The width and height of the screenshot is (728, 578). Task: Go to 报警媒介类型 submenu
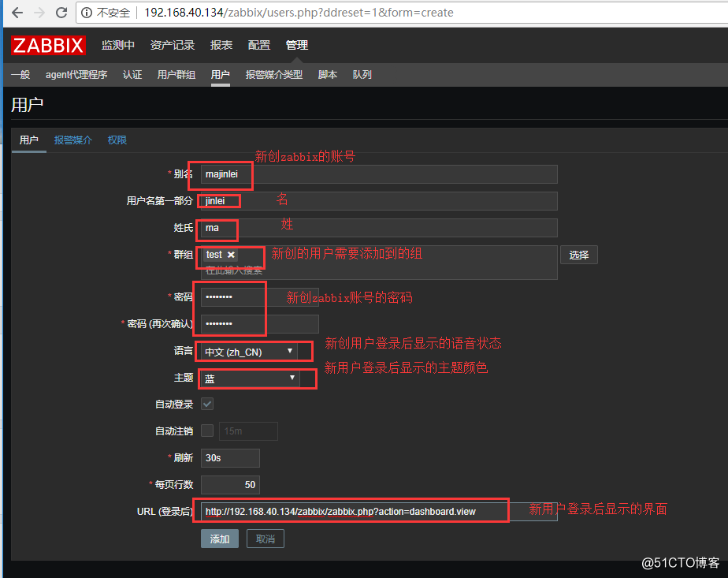[x=274, y=74]
